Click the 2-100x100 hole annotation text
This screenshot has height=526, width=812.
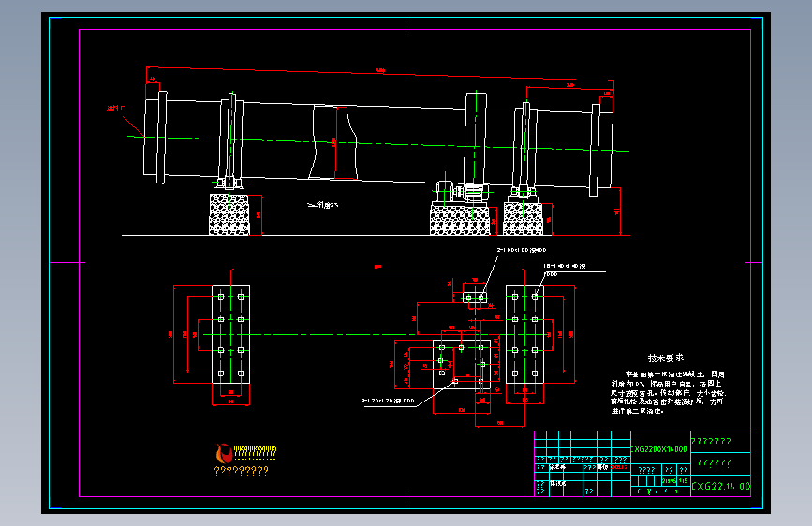(522, 250)
